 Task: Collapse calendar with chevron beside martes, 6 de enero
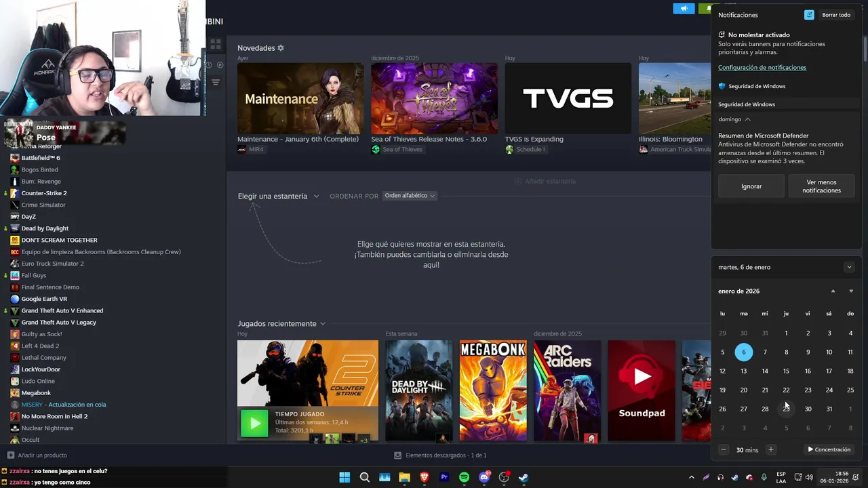click(x=849, y=267)
